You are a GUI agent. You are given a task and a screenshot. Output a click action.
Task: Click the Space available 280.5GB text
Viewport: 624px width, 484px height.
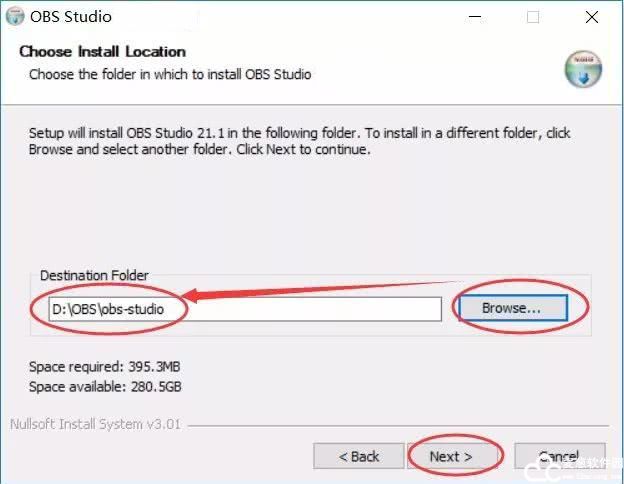pos(105,386)
